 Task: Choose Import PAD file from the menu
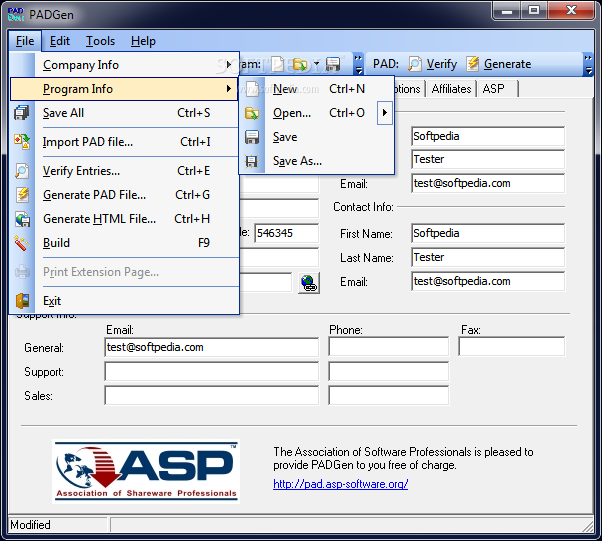point(124,142)
